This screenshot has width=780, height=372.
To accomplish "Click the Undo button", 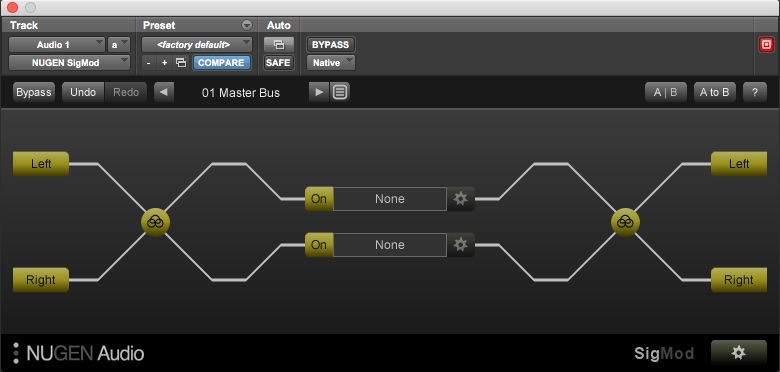I will click(83, 93).
